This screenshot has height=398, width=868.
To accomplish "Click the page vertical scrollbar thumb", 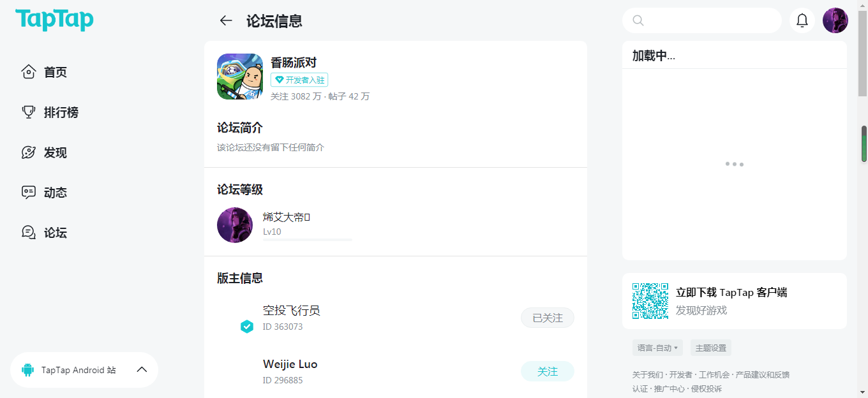I will point(864,144).
